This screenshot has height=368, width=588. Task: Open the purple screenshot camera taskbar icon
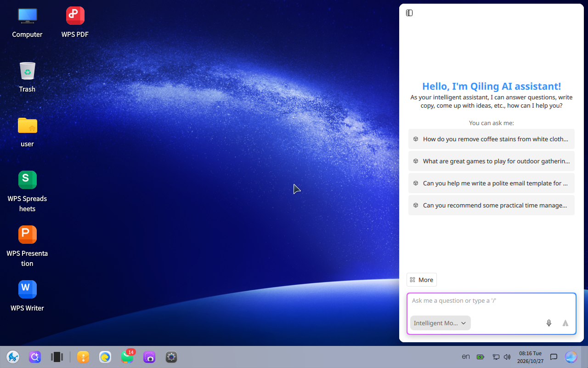pos(149,357)
